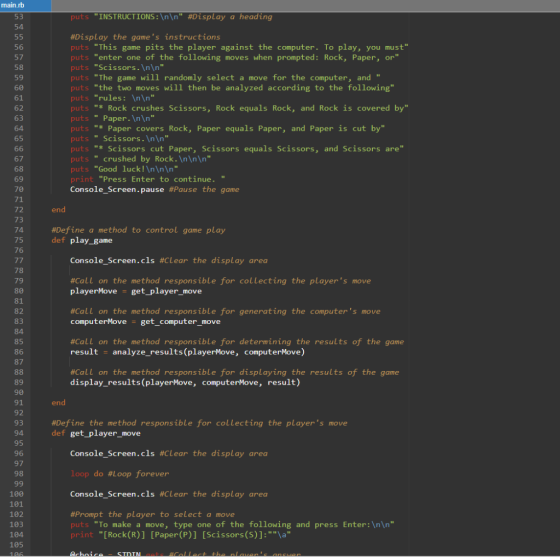Click 'Paper covers Rock' string on line 64

coord(239,129)
